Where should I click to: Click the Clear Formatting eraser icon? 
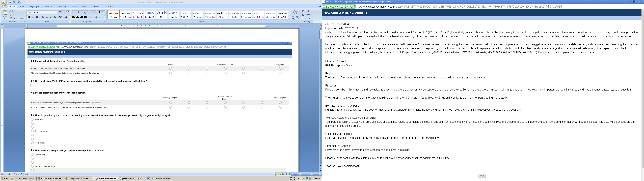pos(67,12)
